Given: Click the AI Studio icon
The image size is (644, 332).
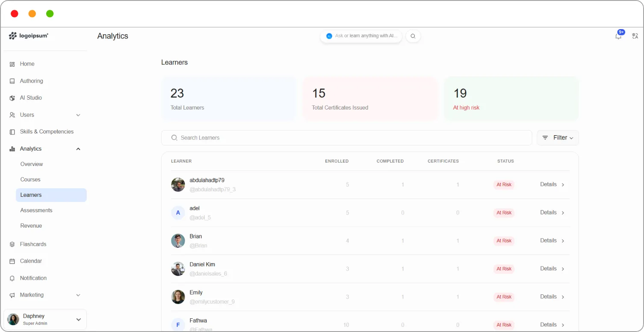Looking at the screenshot, I should pyautogui.click(x=12, y=98).
